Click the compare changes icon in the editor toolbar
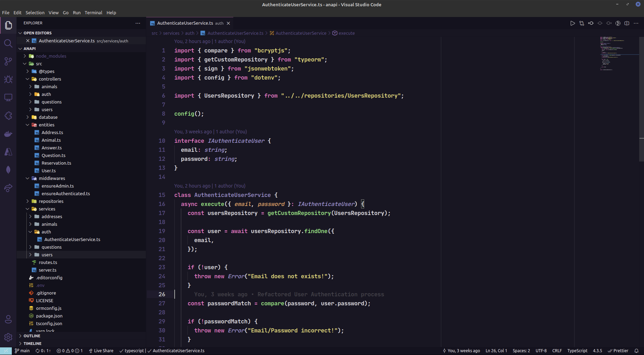This screenshot has width=644, height=355. tap(582, 23)
